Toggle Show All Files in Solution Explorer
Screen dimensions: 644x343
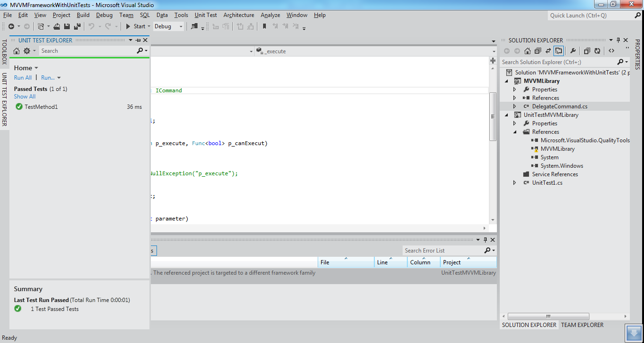tap(586, 51)
